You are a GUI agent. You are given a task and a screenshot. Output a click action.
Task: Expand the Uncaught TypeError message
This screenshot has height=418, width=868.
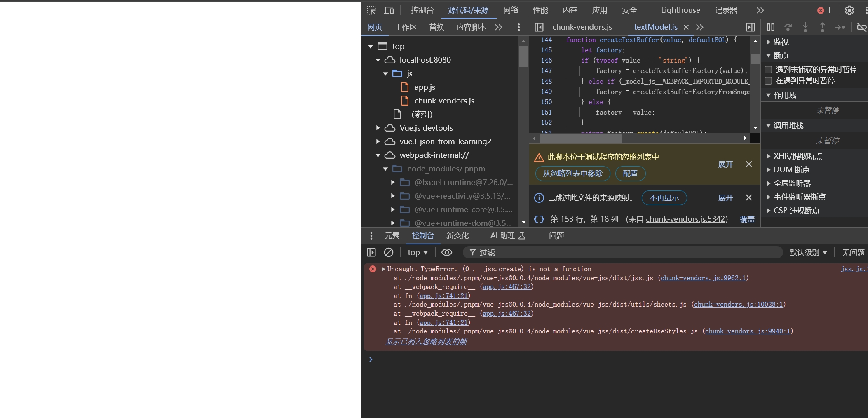pos(383,269)
